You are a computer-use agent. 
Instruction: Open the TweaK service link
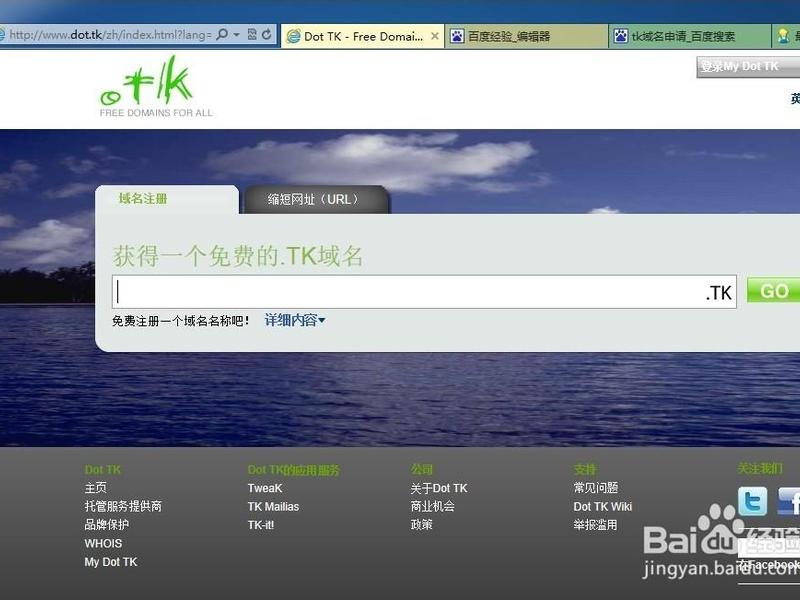[x=265, y=488]
